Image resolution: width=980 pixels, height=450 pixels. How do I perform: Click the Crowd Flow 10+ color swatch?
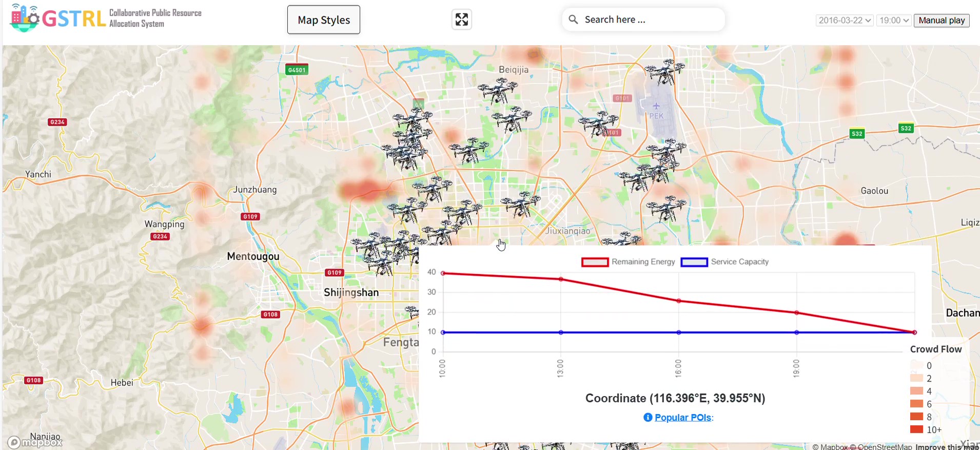tap(917, 429)
